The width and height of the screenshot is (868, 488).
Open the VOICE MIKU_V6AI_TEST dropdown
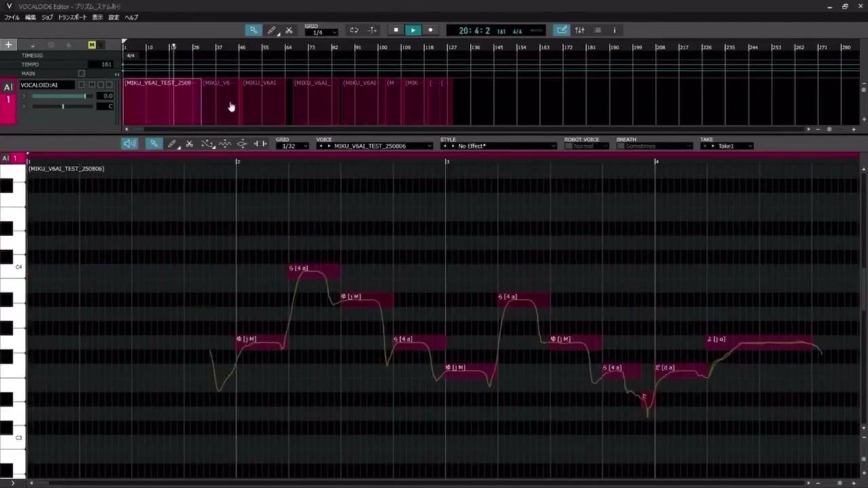(374, 146)
